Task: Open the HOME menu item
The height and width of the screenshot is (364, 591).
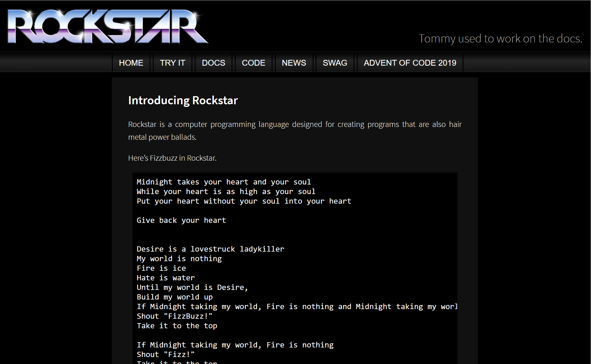Action: pos(131,63)
